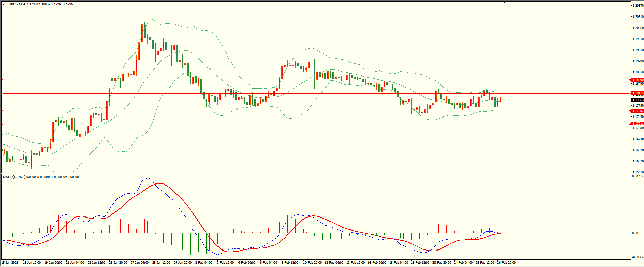The image size is (644, 267).
Task: Select left handle of the 1.18590 line
Action: coord(3,80)
